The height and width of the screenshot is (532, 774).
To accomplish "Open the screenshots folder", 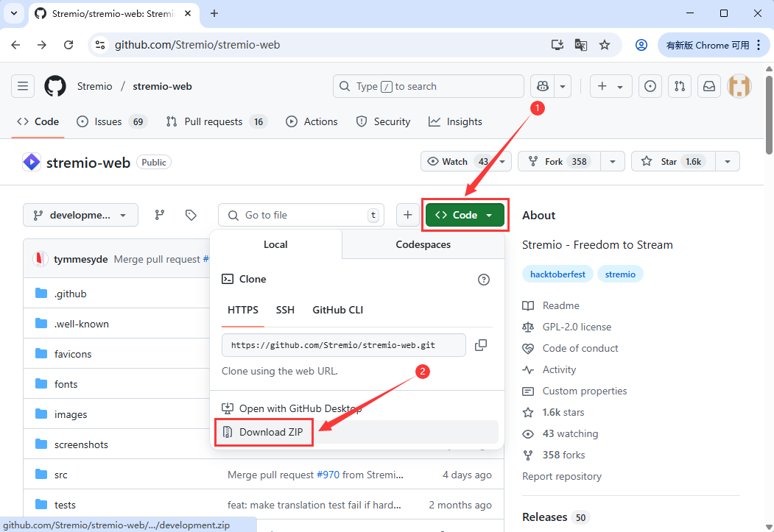I will (x=81, y=444).
